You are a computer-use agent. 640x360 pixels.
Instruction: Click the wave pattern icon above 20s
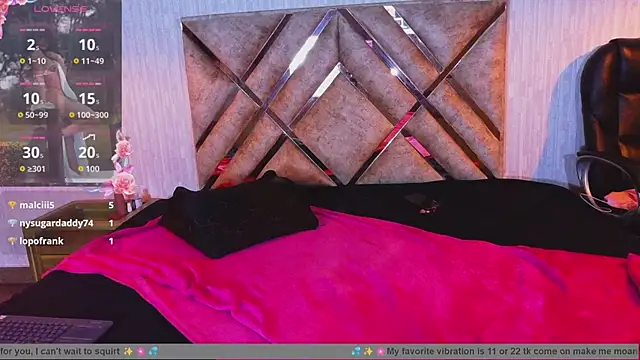[89, 137]
